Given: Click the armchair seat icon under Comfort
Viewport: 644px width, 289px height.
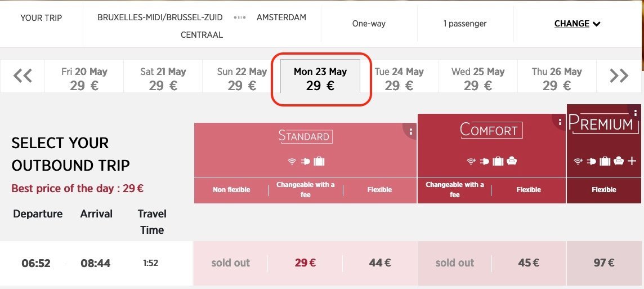Looking at the screenshot, I should (512, 162).
